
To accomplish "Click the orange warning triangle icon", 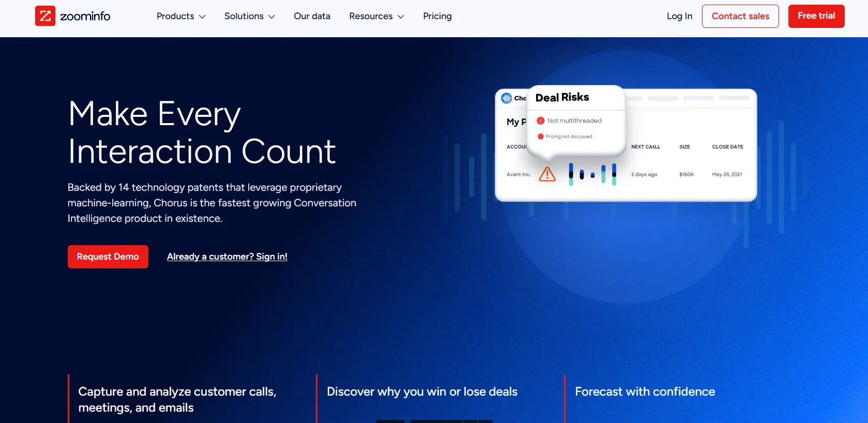I will (x=547, y=174).
